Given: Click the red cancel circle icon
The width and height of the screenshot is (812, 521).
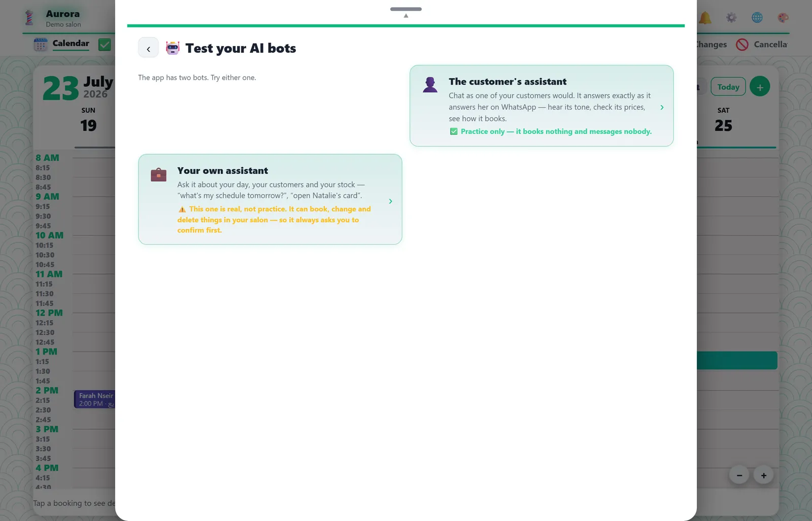Looking at the screenshot, I should [x=742, y=45].
